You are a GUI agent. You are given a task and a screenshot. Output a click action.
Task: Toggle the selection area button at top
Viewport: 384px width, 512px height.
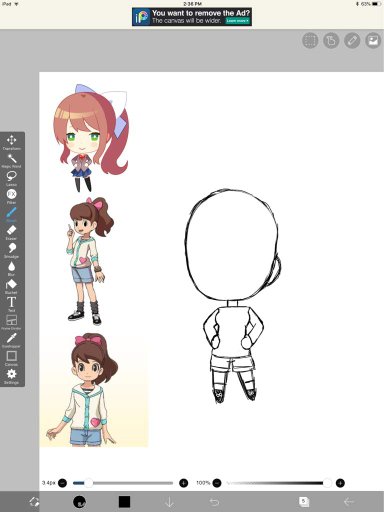point(310,41)
